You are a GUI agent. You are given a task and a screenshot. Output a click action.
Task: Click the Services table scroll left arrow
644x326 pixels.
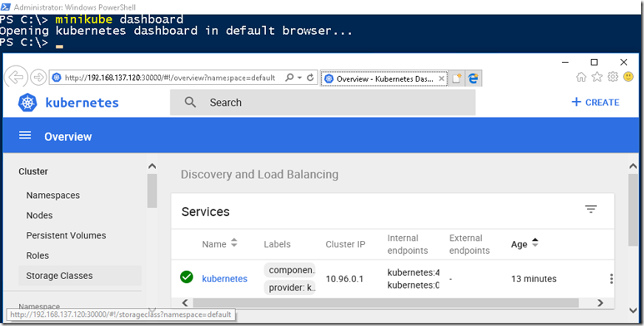click(185, 302)
